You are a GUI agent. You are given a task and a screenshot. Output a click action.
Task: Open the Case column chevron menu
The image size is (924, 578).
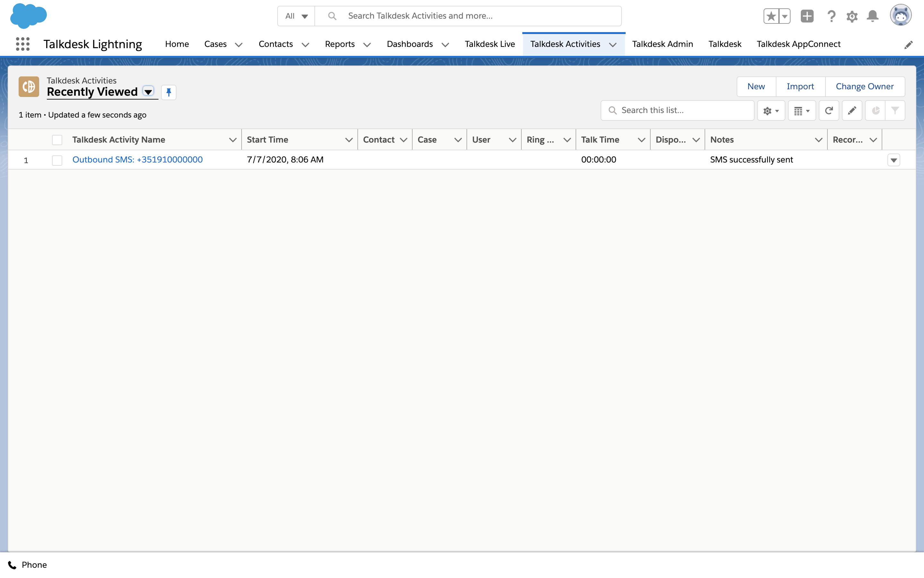pyautogui.click(x=458, y=140)
